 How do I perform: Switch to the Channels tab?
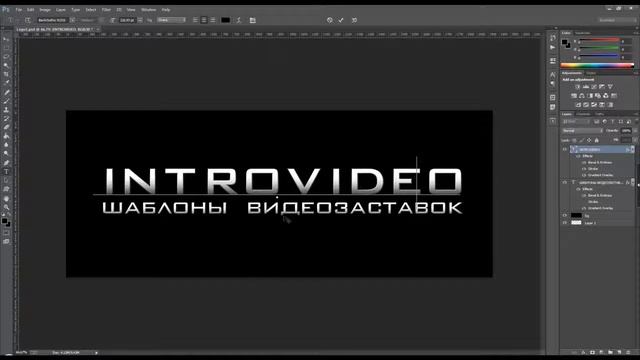click(583, 114)
